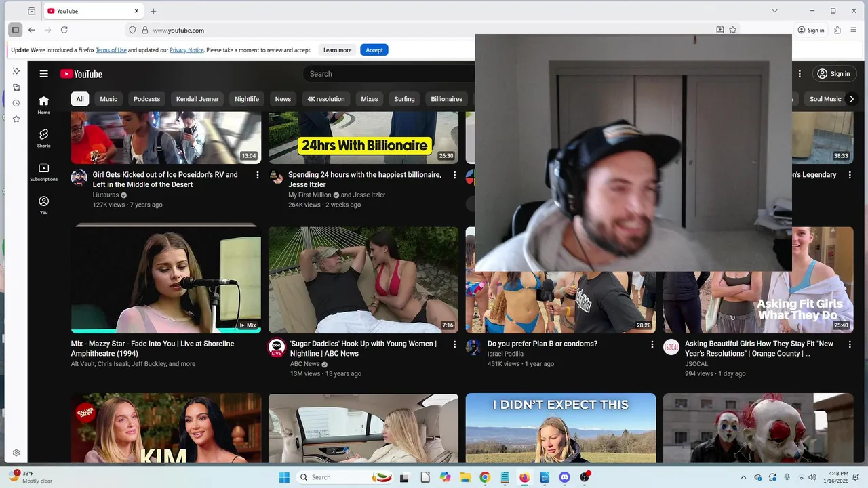
Task: Open a new tab with plus button
Action: click(x=154, y=11)
